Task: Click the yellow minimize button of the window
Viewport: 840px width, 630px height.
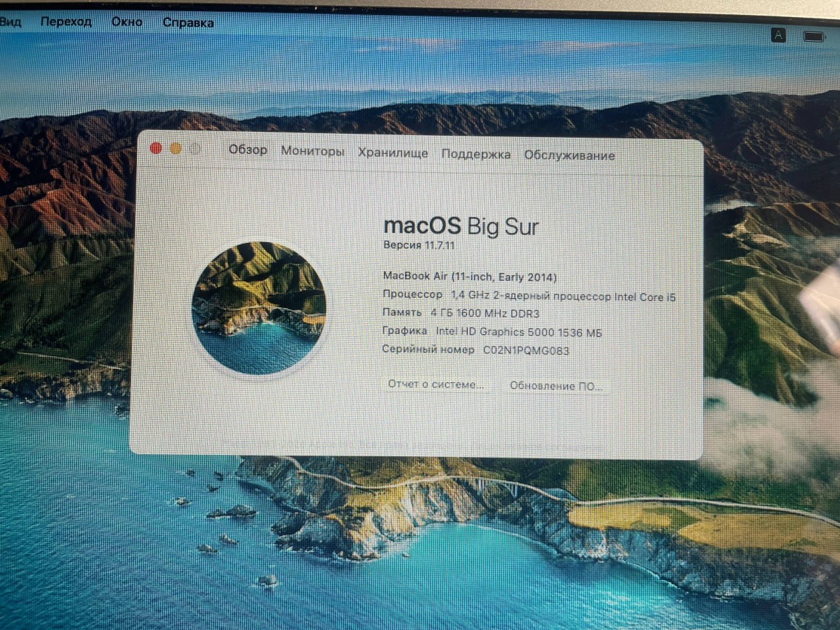Action: click(175, 149)
